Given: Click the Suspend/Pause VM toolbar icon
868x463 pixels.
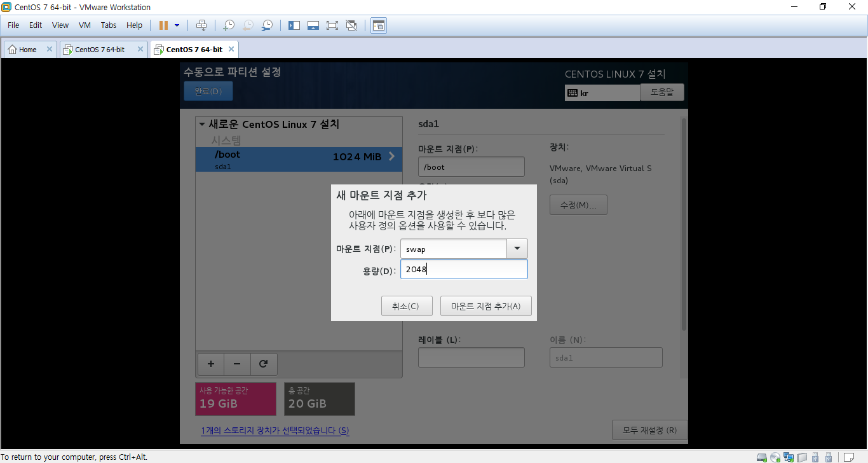Looking at the screenshot, I should (x=163, y=25).
